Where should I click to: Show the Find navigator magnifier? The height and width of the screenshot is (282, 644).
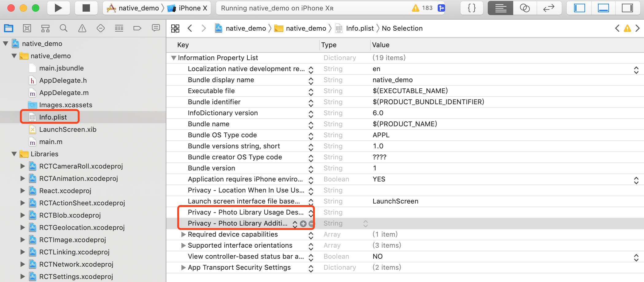click(64, 28)
